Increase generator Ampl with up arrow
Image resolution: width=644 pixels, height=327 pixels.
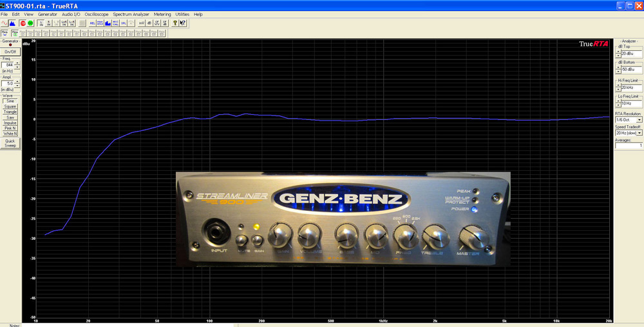tap(17, 81)
